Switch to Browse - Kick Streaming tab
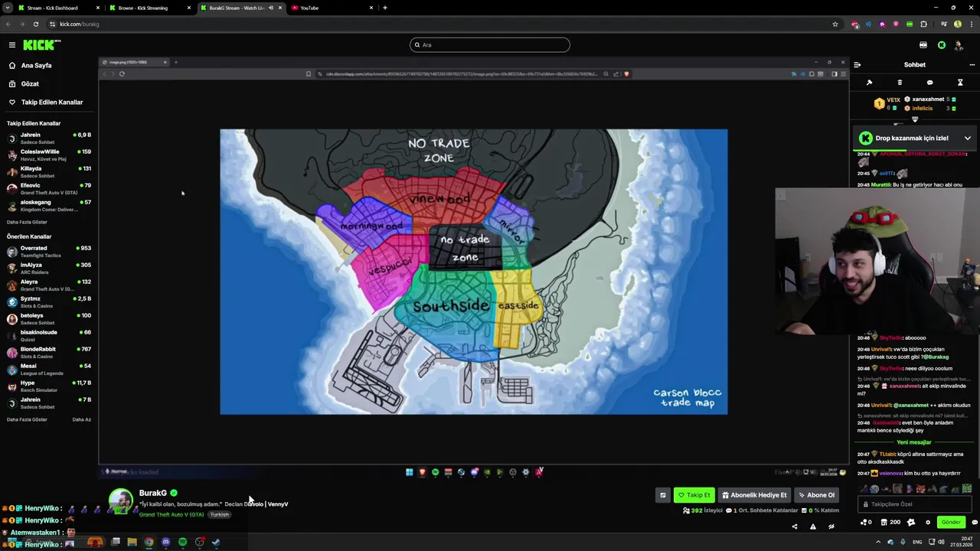 click(x=149, y=8)
